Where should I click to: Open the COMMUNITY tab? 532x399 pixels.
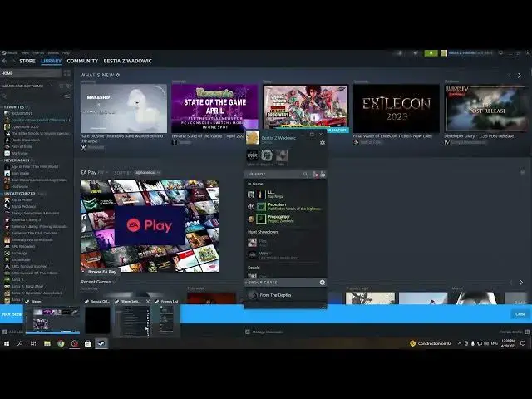pyautogui.click(x=82, y=61)
